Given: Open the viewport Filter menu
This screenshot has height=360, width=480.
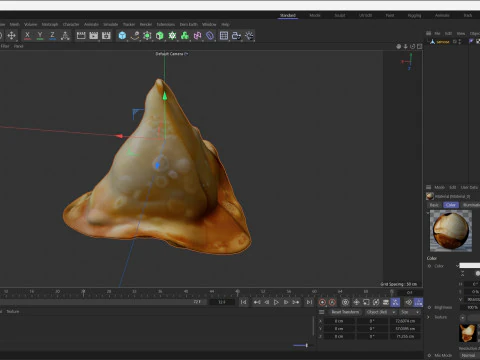Looking at the screenshot, I should coord(5,46).
